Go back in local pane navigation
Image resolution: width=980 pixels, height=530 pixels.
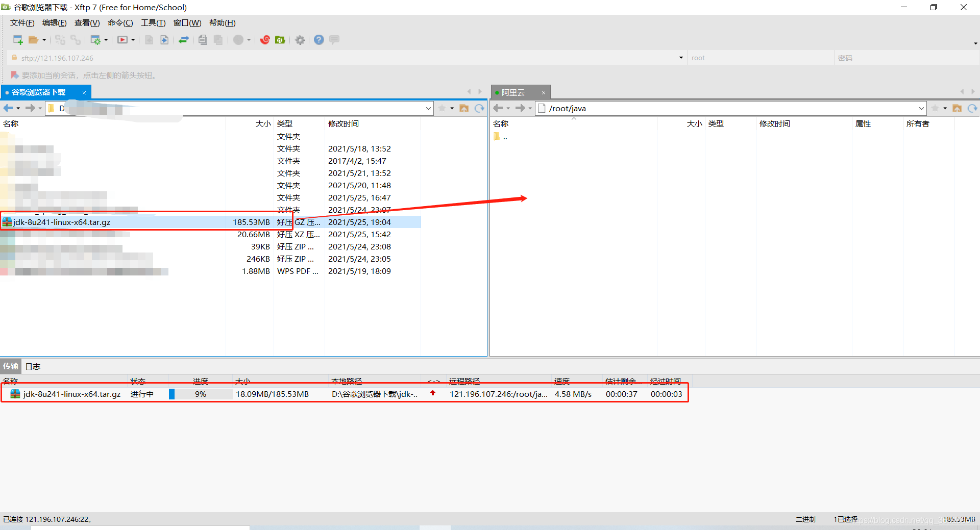8,108
